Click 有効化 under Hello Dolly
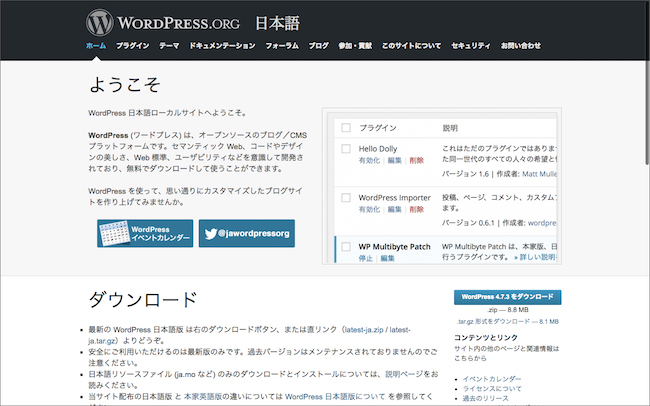This screenshot has height=406, width=650. tap(369, 160)
